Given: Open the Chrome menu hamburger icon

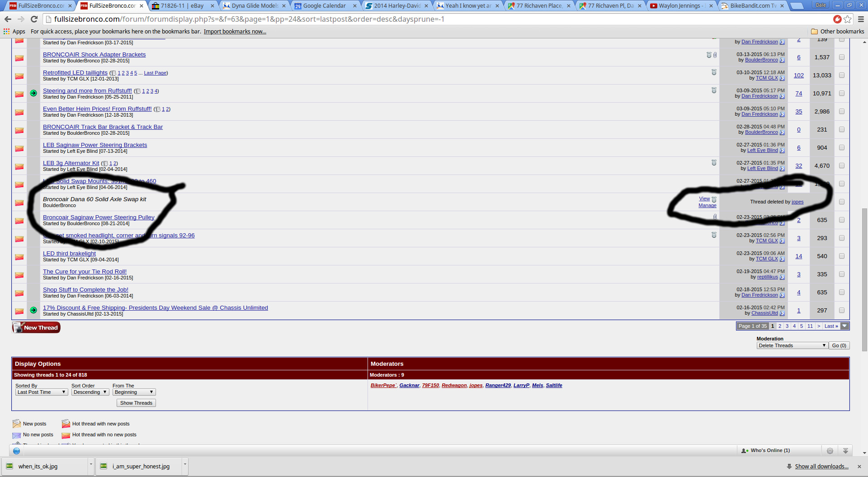Looking at the screenshot, I should coord(861,19).
